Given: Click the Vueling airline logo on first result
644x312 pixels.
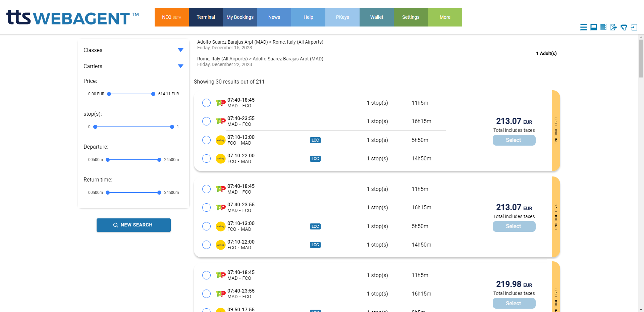Looking at the screenshot, I should coord(220,140).
